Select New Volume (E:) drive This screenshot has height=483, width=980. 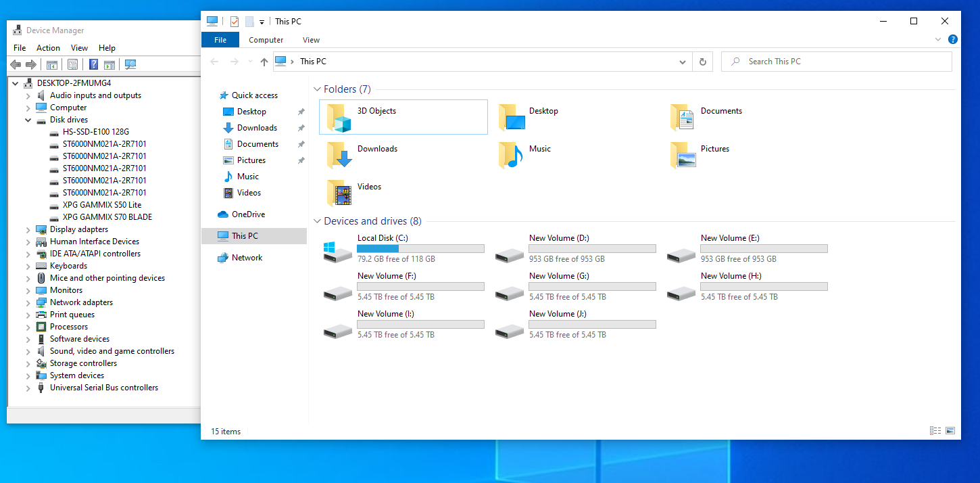click(x=748, y=249)
